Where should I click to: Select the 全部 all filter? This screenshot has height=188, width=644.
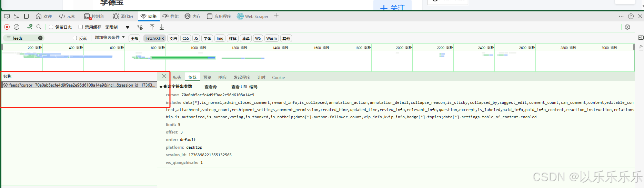click(x=134, y=38)
